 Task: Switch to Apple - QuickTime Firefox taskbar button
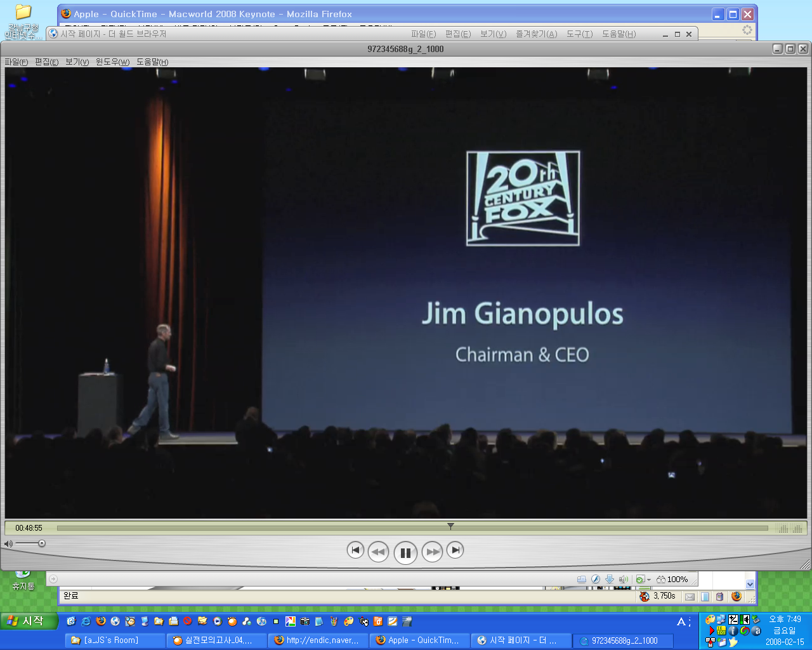[x=419, y=640]
